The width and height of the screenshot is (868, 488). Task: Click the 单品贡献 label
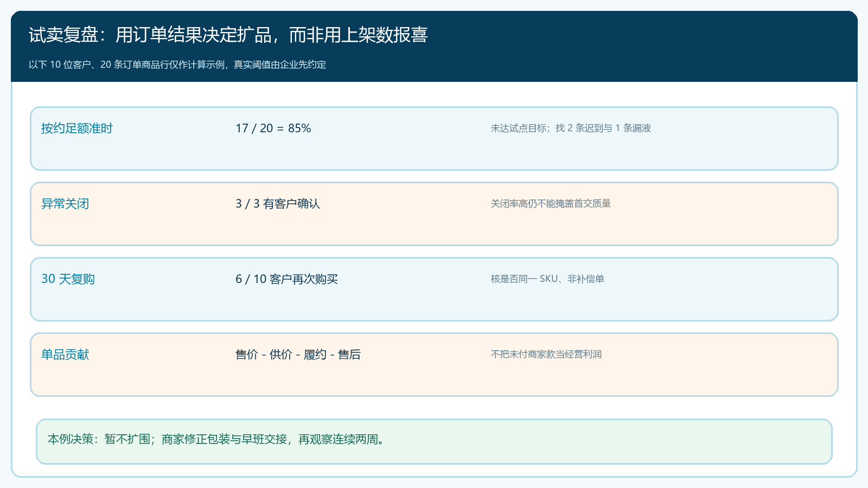[x=65, y=355]
